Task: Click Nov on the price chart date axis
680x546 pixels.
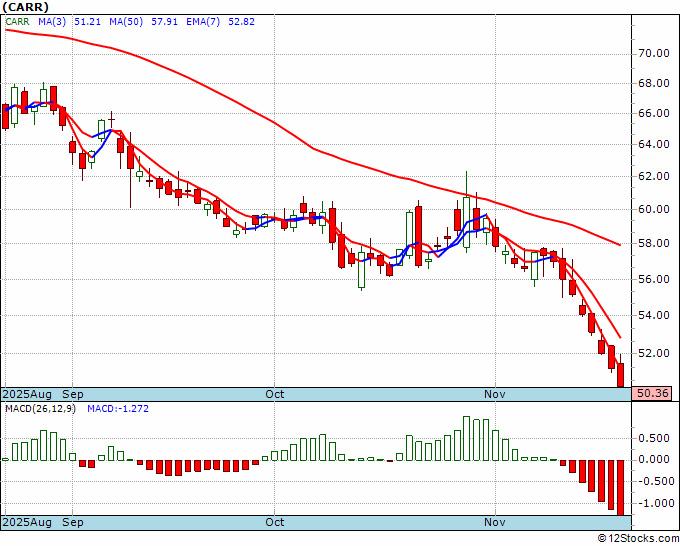Action: click(x=495, y=394)
